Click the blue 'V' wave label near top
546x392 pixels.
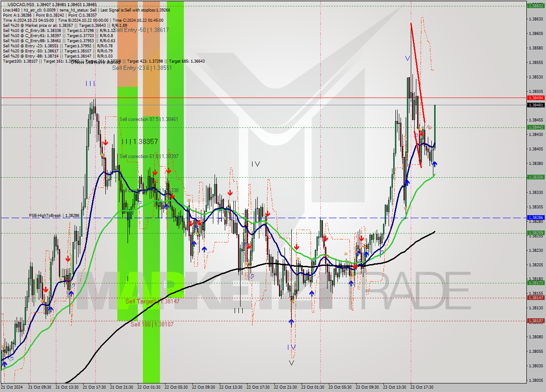tap(408, 58)
